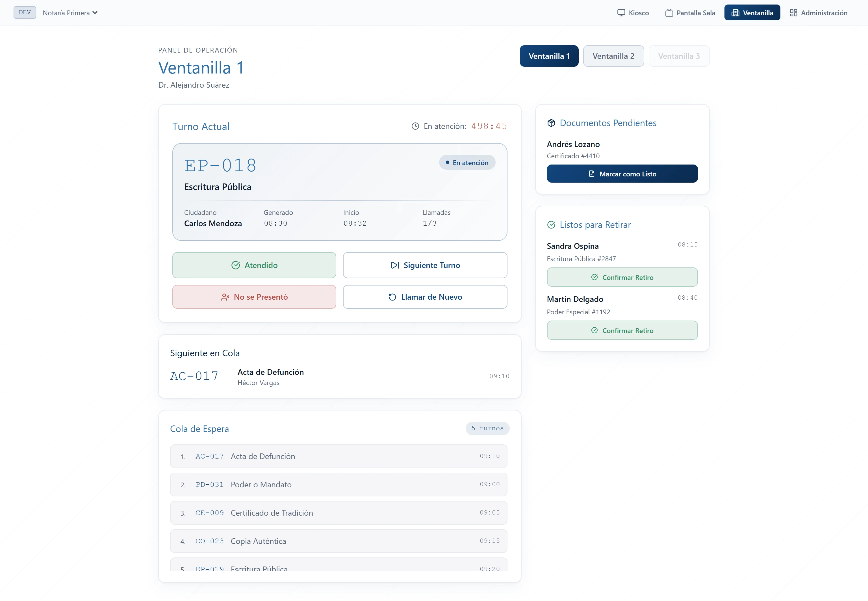Confirm retiro for Martín Delgado

coord(622,330)
